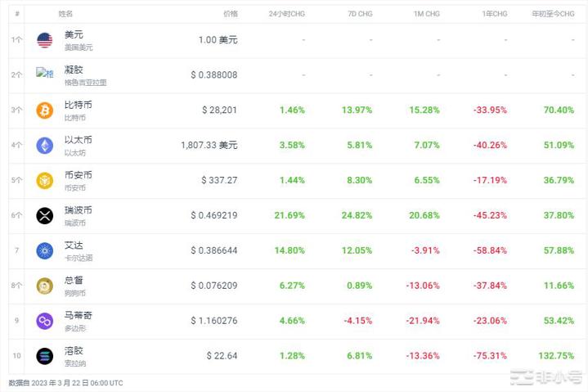Click the data timestamp 2023 年 3 月 22 日
Screen dimensions: 588x392
tap(60, 383)
